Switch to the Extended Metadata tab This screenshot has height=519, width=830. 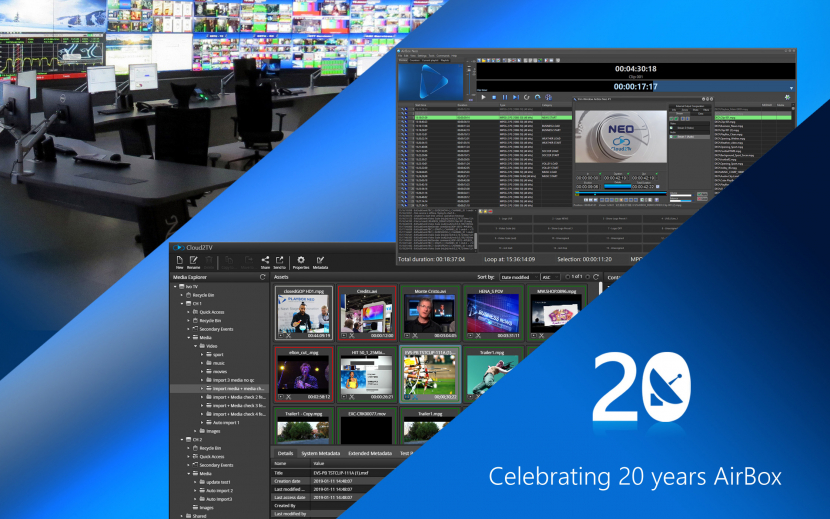click(x=370, y=453)
